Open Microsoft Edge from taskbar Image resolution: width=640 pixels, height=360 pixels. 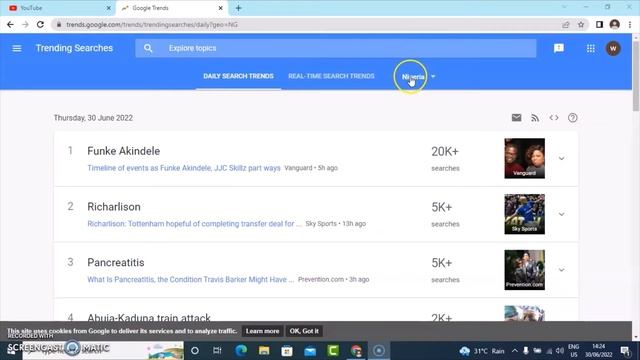241,351
